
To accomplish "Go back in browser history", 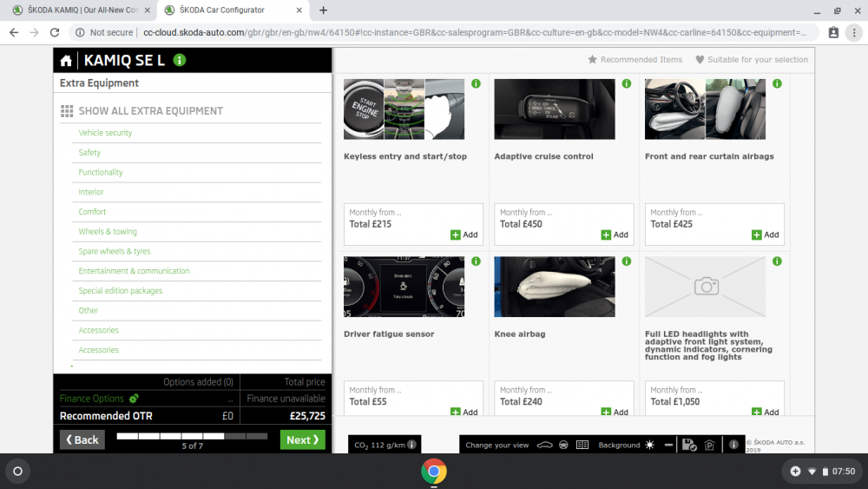I will coord(14,33).
